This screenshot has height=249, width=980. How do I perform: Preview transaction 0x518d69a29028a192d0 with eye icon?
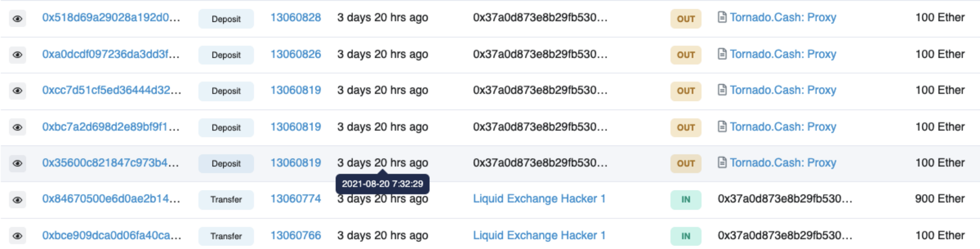17,18
